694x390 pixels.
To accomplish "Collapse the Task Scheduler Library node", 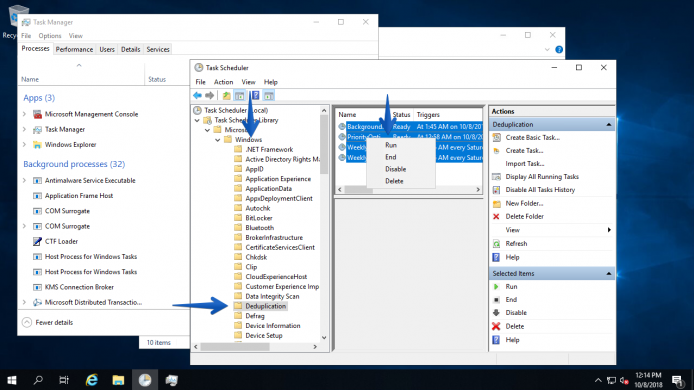I will pyautogui.click(x=197, y=120).
